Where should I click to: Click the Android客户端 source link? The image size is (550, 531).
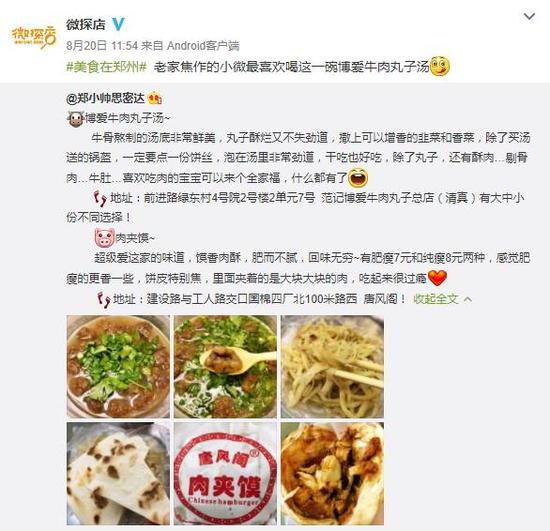click(x=203, y=46)
